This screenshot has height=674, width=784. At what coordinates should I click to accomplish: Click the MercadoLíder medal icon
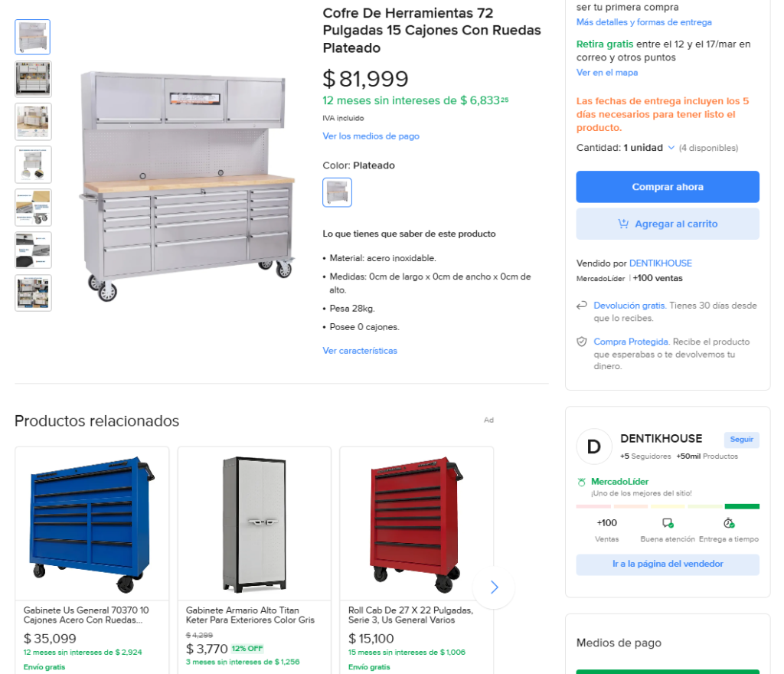click(582, 482)
